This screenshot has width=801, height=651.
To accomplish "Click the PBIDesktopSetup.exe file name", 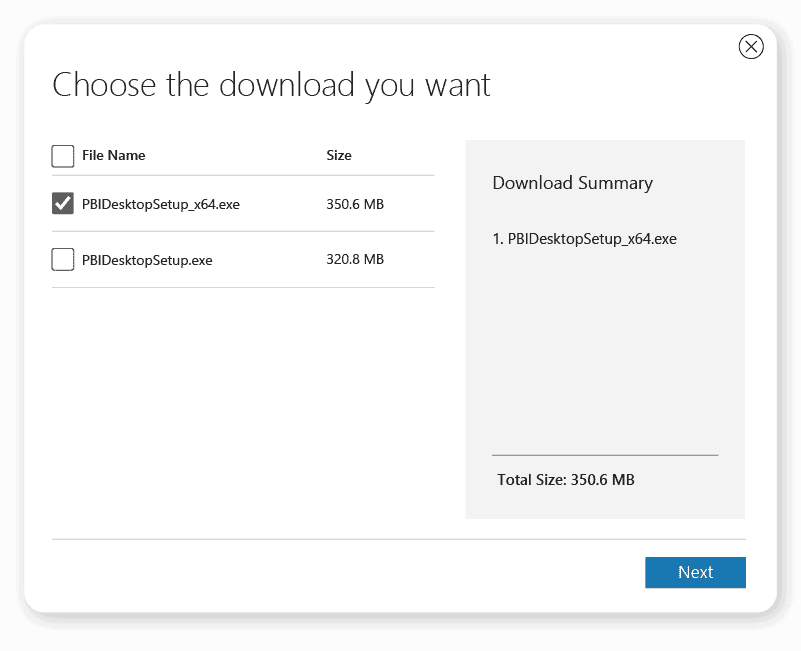I will pos(147,260).
